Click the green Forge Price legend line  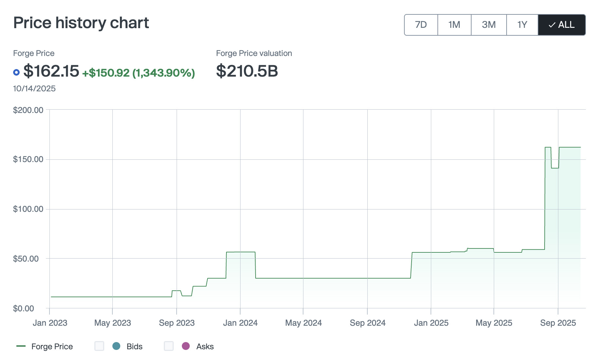(21, 346)
